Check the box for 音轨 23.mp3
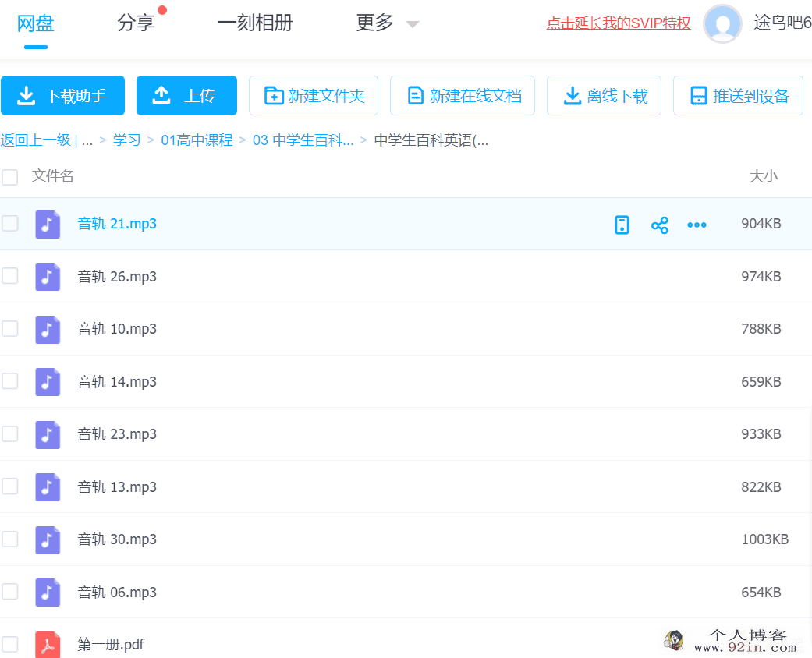Screen dimensions: 812x658 pyautogui.click(x=10, y=433)
